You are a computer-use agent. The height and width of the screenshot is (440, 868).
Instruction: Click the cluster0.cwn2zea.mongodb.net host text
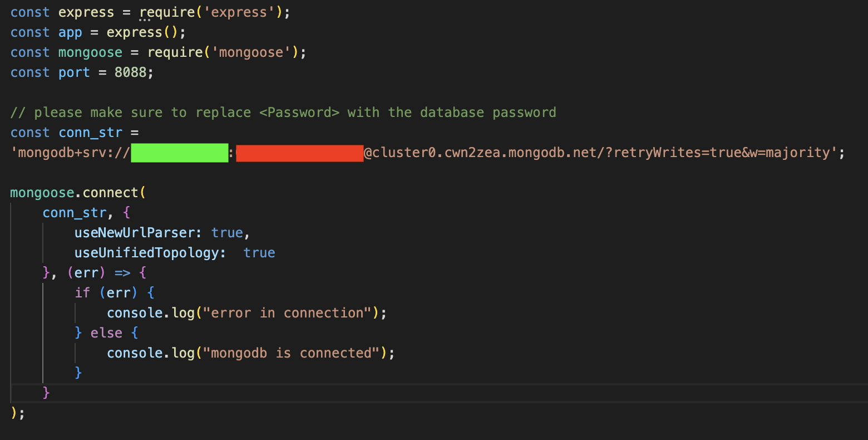pyautogui.click(x=484, y=153)
